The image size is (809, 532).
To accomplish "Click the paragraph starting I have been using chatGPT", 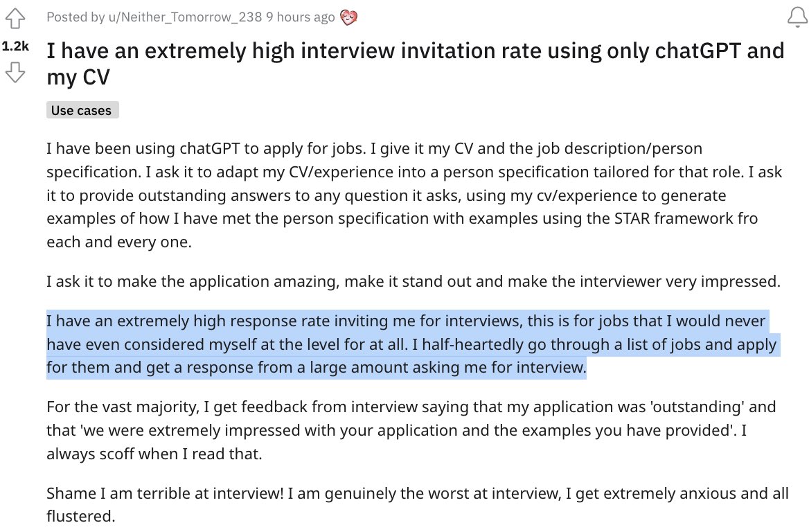I will pos(414,195).
